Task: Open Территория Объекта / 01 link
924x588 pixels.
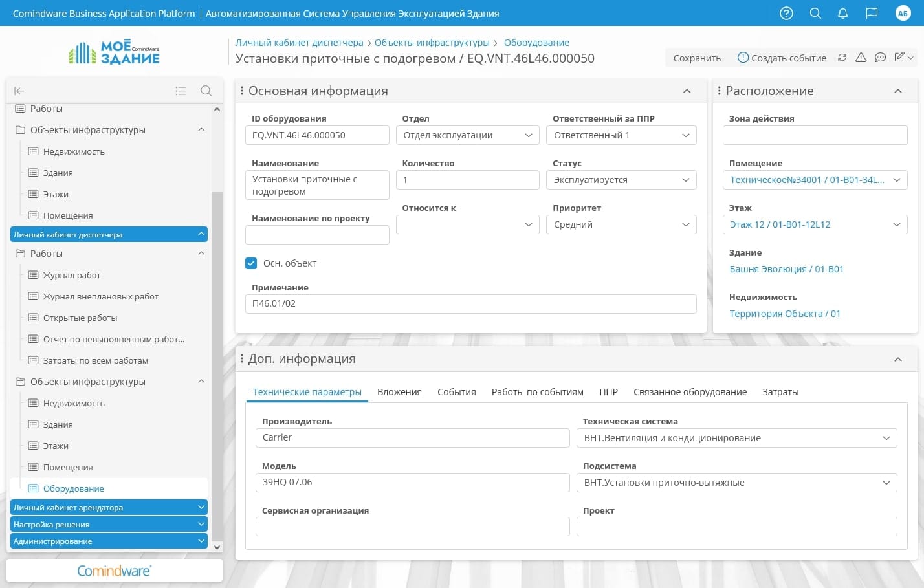Action: click(785, 314)
